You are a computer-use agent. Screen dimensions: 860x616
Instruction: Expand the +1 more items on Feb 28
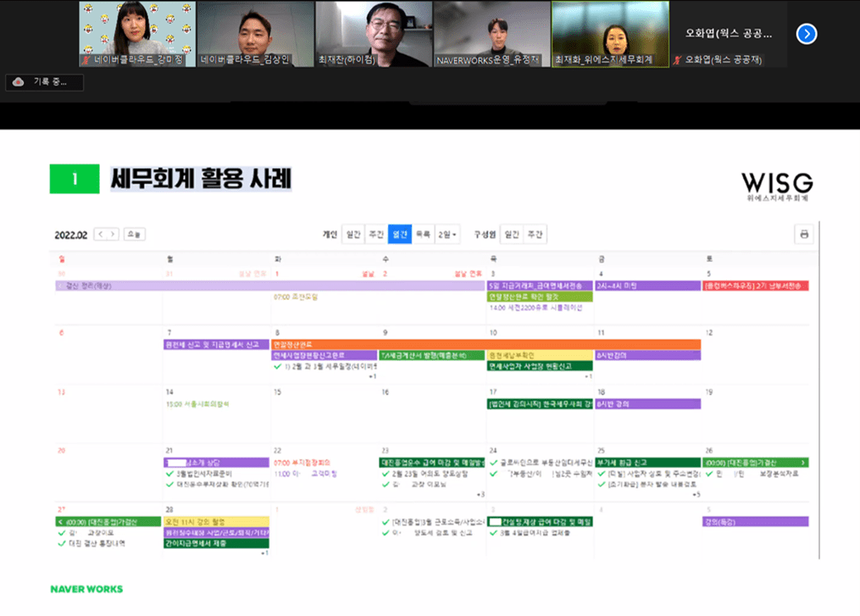pos(264,553)
